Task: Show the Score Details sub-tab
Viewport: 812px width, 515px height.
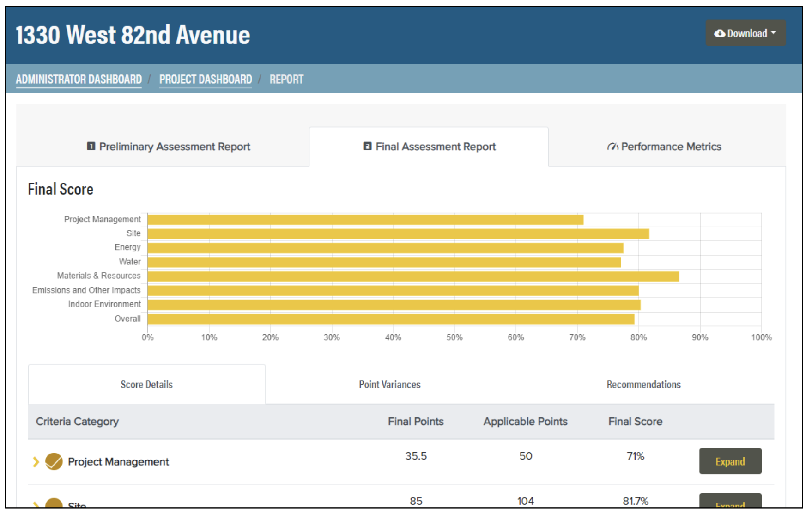Action: point(146,385)
